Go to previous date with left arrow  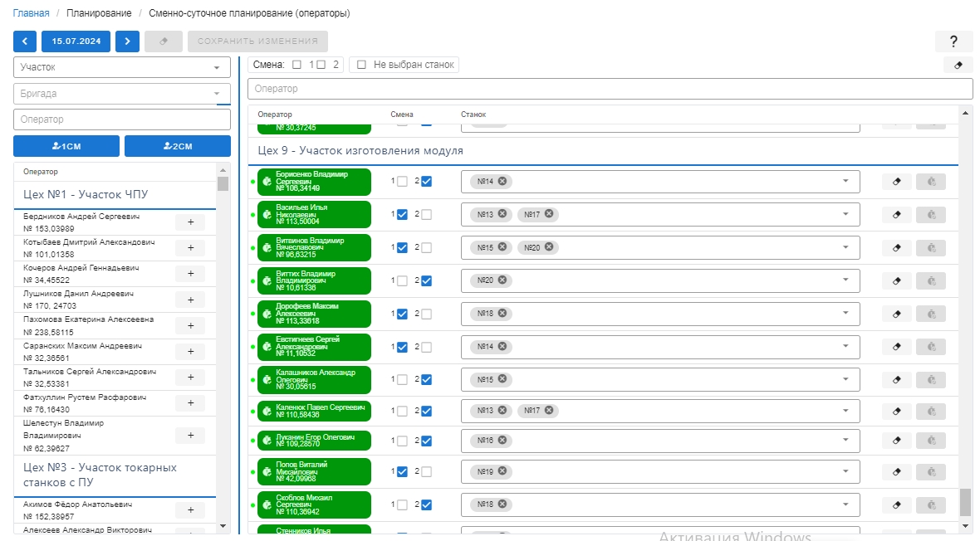[x=25, y=41]
